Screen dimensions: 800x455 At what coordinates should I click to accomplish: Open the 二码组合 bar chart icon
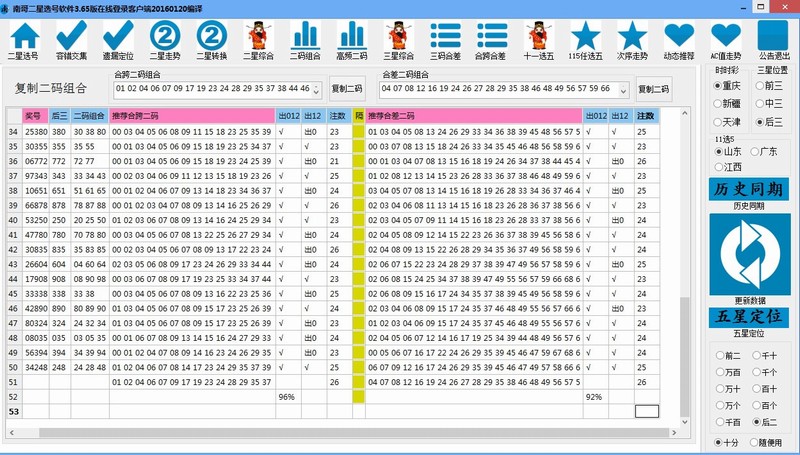[305, 37]
